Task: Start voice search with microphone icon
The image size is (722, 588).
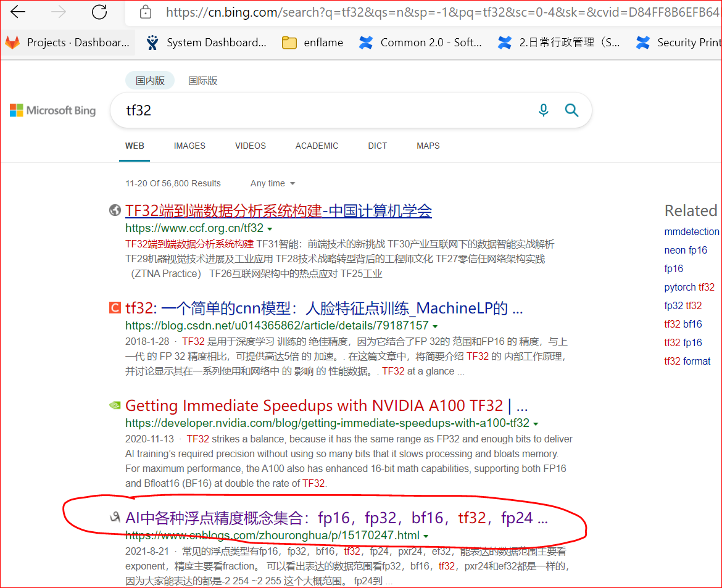Action: click(543, 110)
